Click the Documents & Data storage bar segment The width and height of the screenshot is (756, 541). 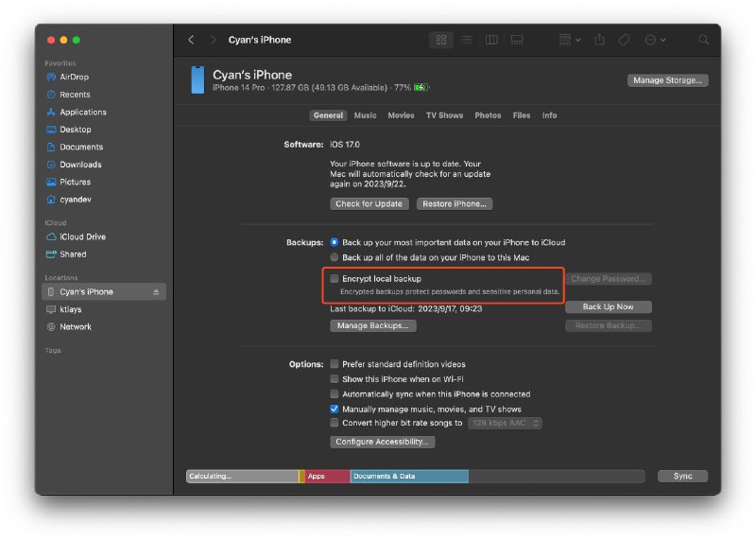408,477
